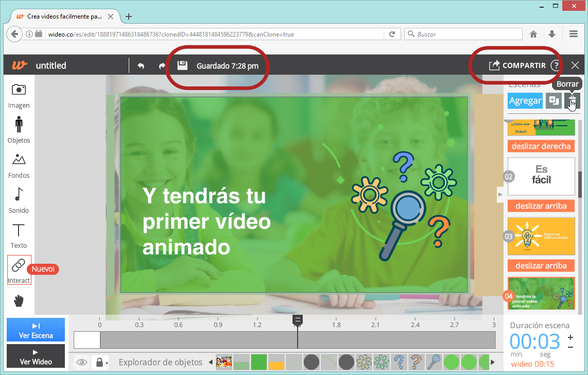Click the browser back button
This screenshot has height=375, width=588.
pyautogui.click(x=14, y=34)
